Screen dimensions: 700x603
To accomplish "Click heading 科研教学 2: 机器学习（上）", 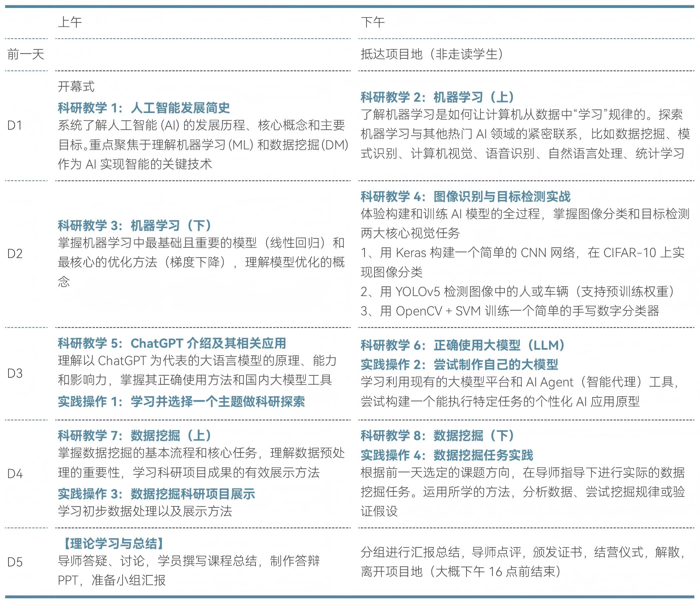I will point(438,97).
